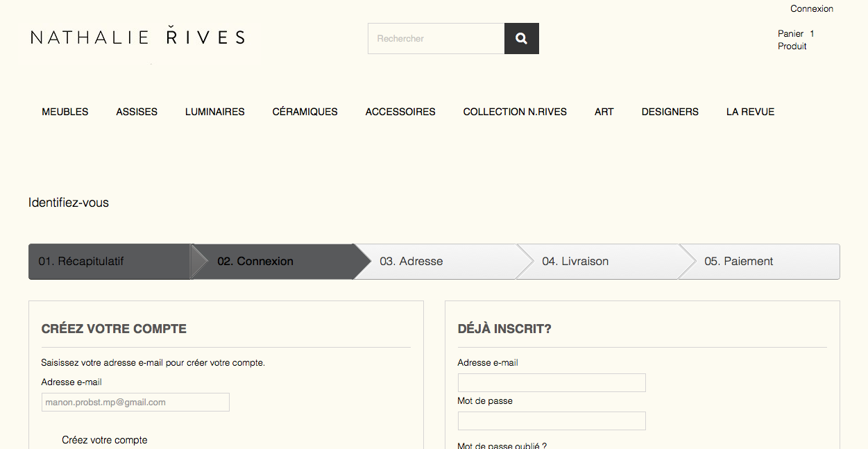Open the LUMINAIRES menu
This screenshot has height=449, width=868.
(215, 112)
